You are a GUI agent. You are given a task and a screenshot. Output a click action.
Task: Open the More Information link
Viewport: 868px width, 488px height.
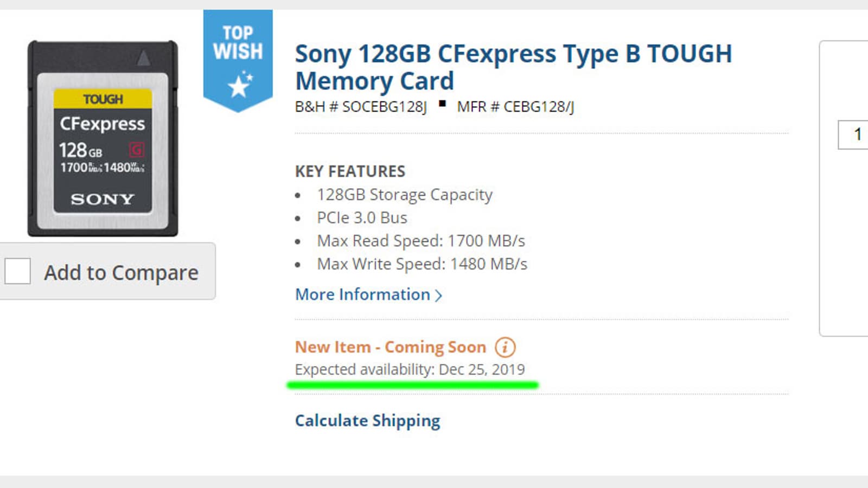tap(362, 294)
